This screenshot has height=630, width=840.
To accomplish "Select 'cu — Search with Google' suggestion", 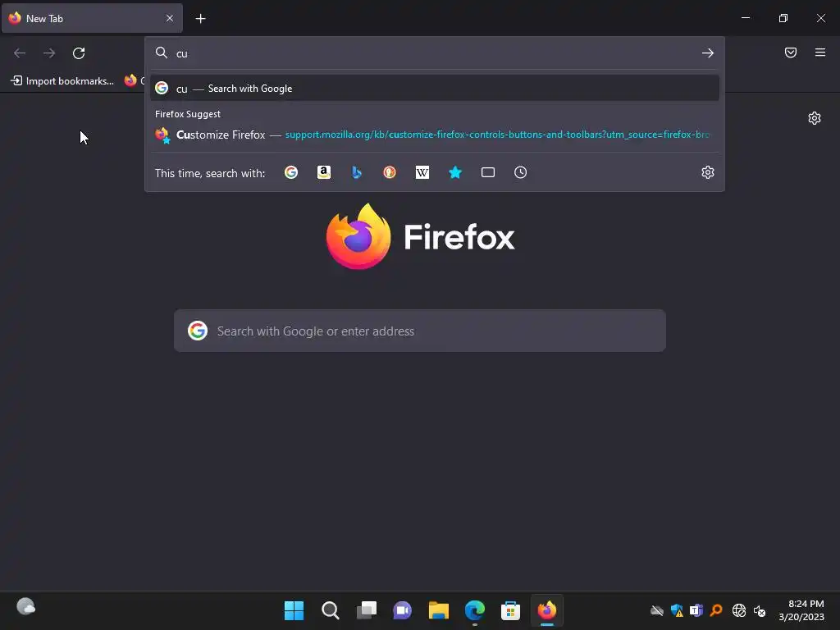I will tap(435, 89).
